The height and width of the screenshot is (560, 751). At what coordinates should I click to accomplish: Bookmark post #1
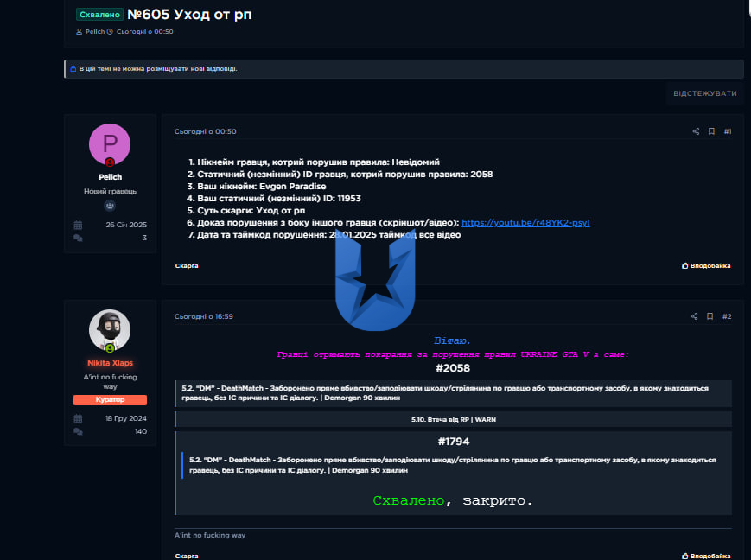(x=711, y=131)
